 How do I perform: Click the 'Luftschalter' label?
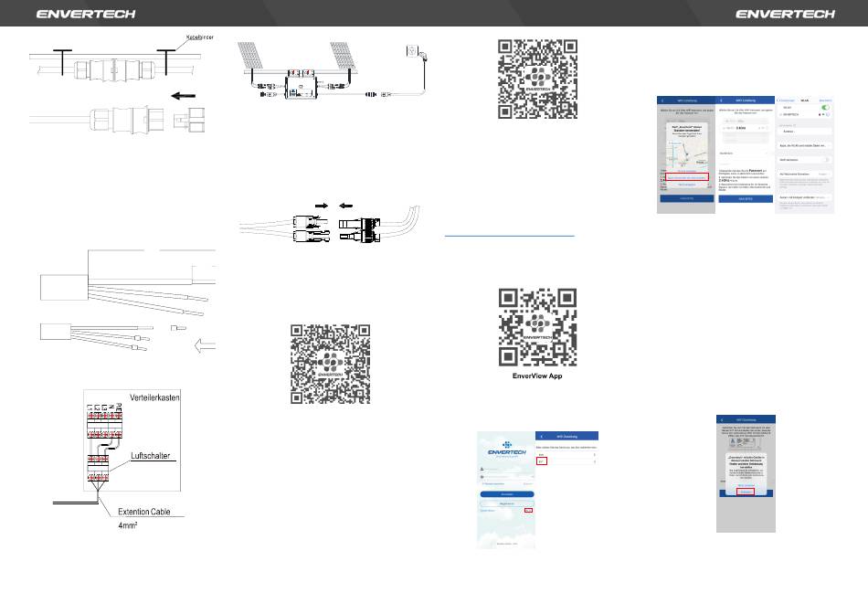point(150,456)
